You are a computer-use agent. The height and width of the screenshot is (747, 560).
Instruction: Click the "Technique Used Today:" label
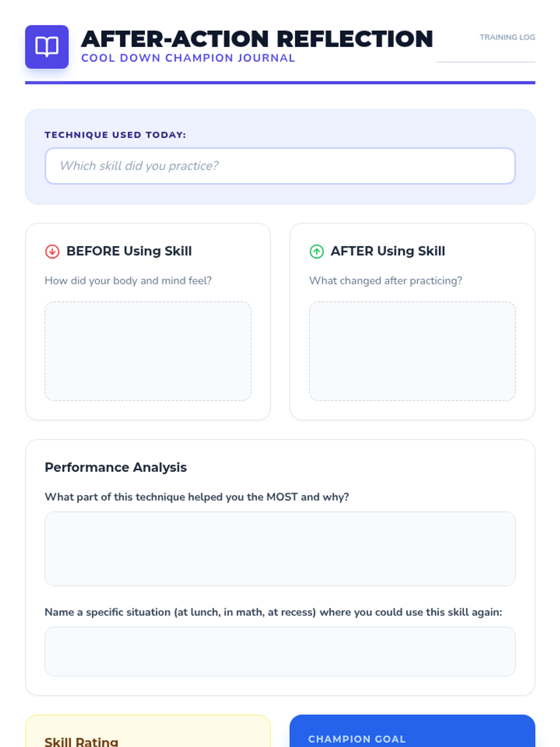pos(115,135)
